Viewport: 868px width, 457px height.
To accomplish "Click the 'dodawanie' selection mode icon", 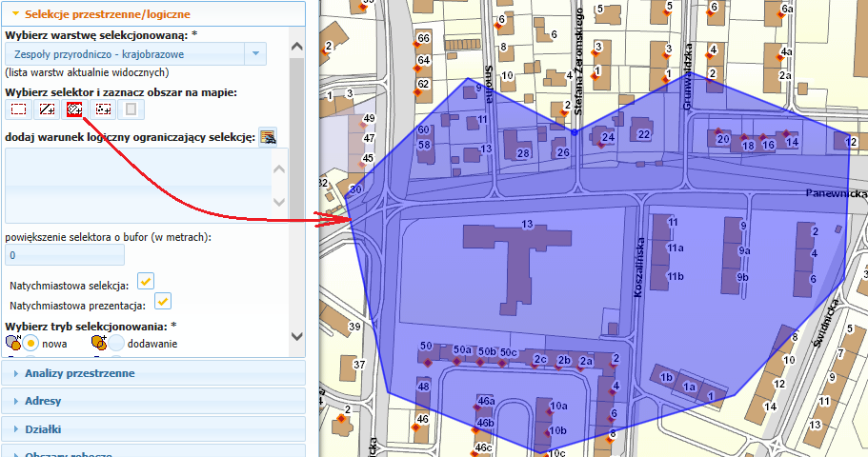I will click(98, 343).
